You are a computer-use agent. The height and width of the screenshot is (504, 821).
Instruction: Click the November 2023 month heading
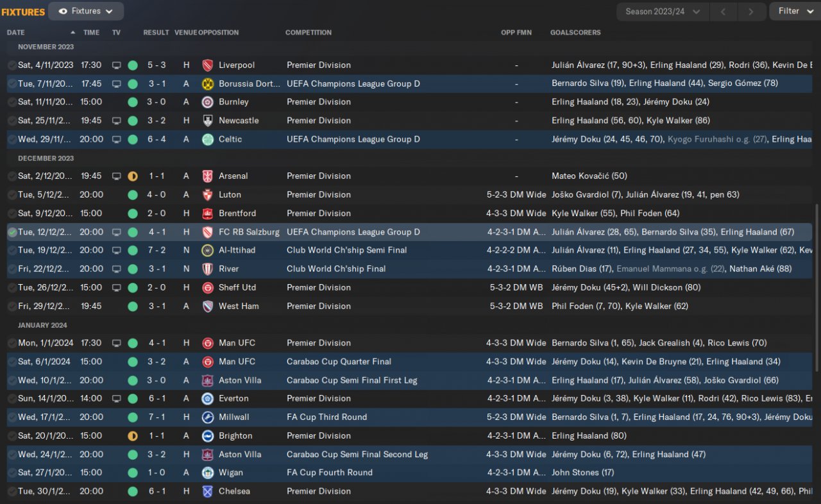click(x=46, y=47)
